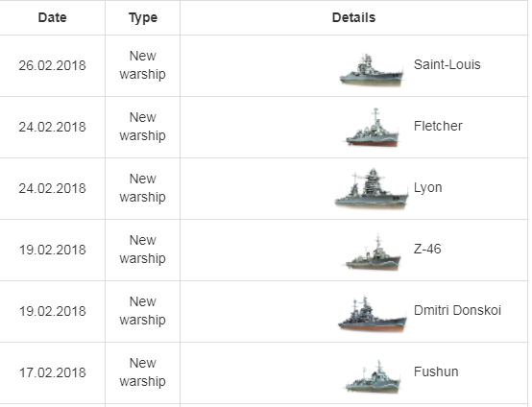532x407 pixels.
Task: Click the Fletcher destroyer ship icon
Action: click(373, 128)
